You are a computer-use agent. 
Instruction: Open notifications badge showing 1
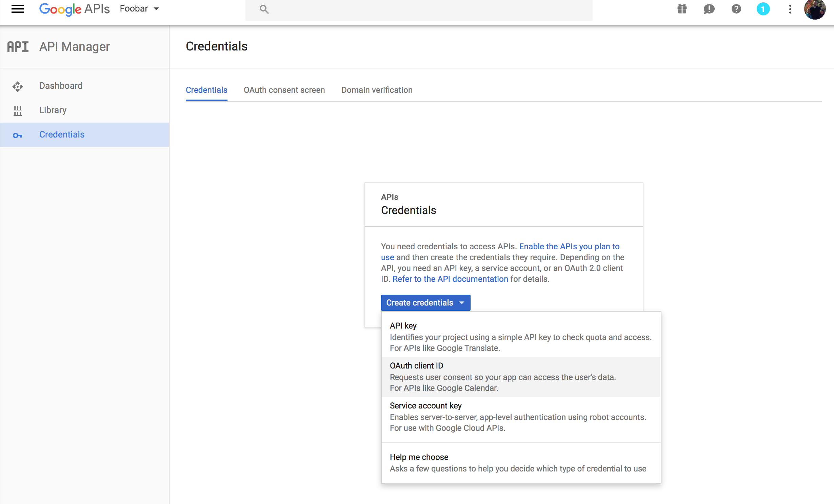[x=763, y=9]
